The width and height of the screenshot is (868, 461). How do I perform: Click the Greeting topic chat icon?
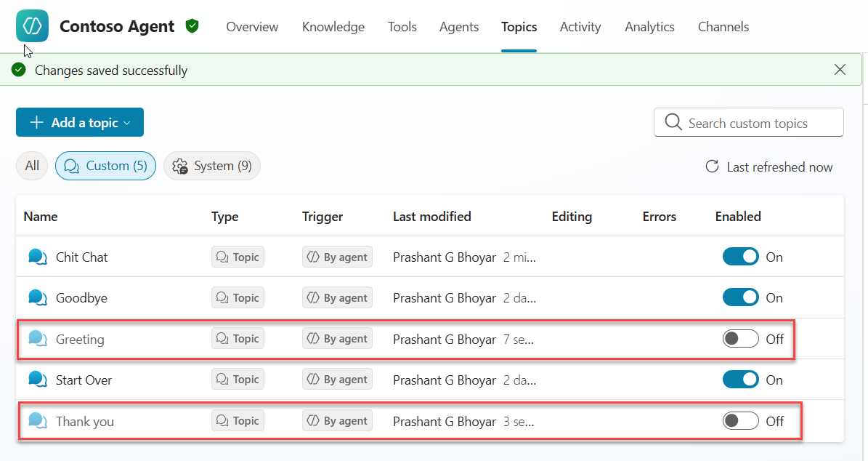click(x=38, y=339)
